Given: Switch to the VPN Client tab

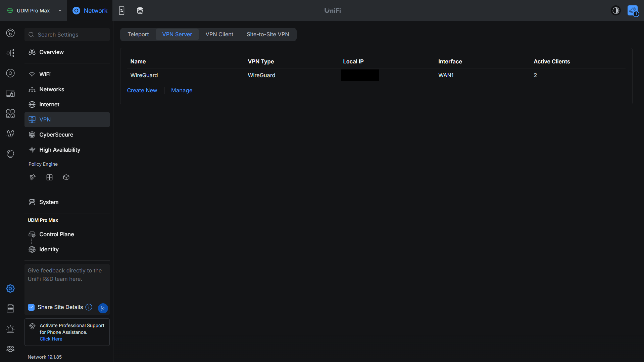Looking at the screenshot, I should (x=219, y=35).
